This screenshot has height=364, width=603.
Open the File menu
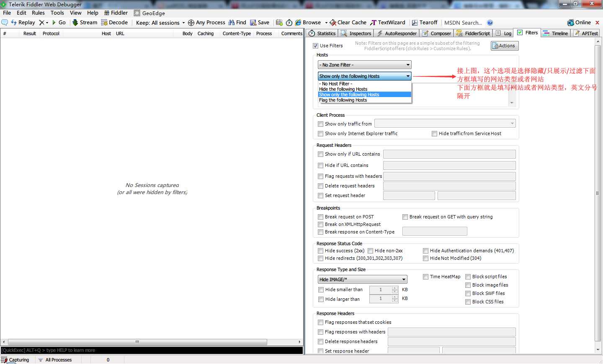pos(7,13)
